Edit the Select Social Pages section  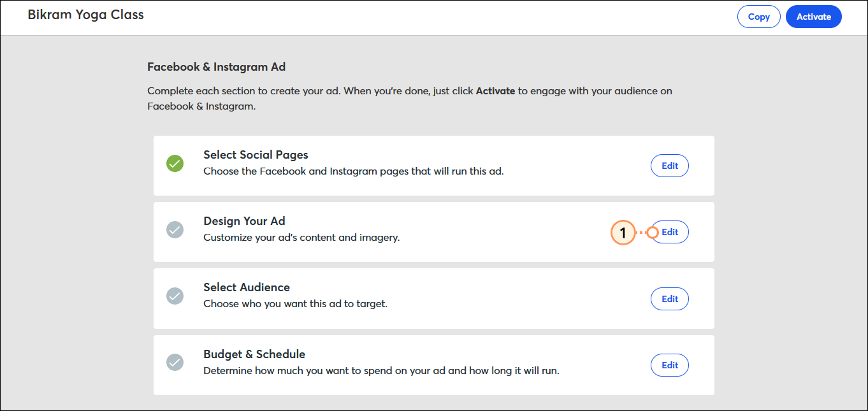(669, 166)
